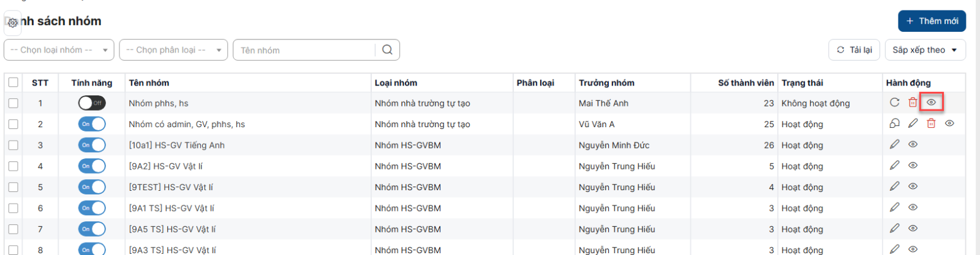Click the restore icon for Nhóm phhs, hs
This screenshot has height=255, width=980.
pyautogui.click(x=894, y=103)
